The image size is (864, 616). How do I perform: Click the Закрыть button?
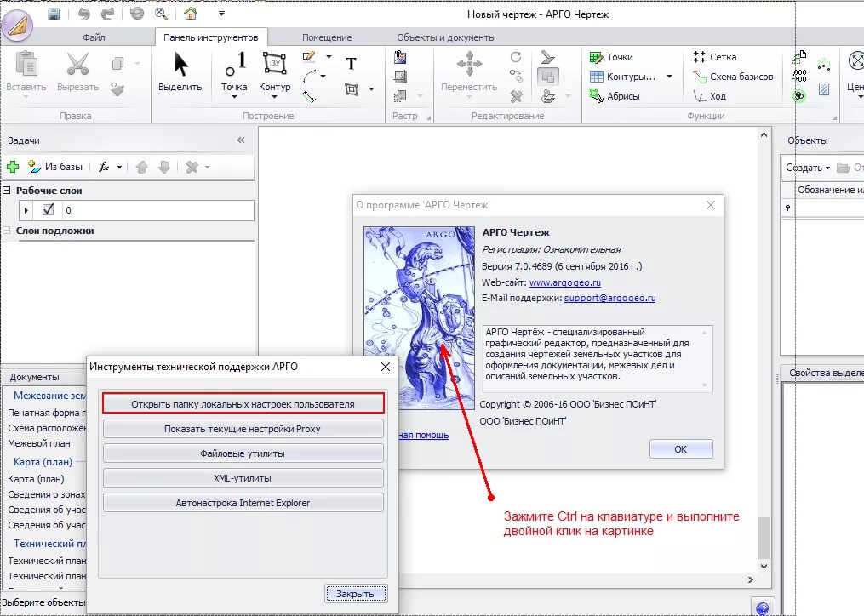(356, 594)
